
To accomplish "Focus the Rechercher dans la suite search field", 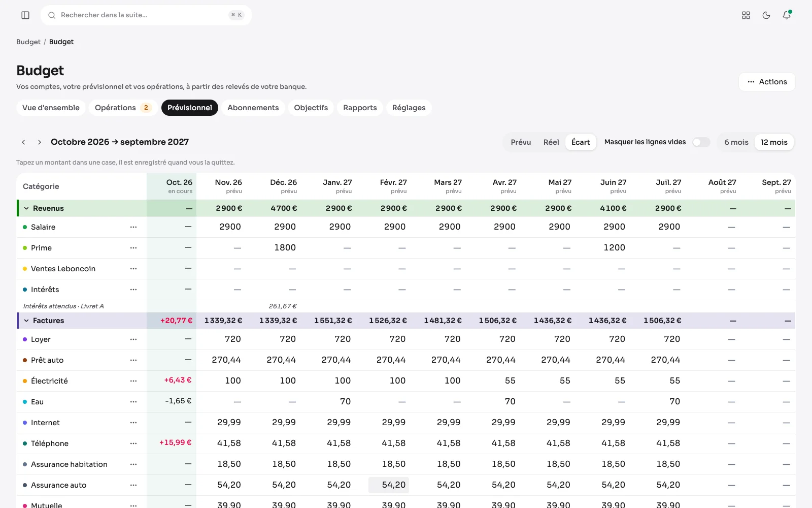I will (146, 15).
